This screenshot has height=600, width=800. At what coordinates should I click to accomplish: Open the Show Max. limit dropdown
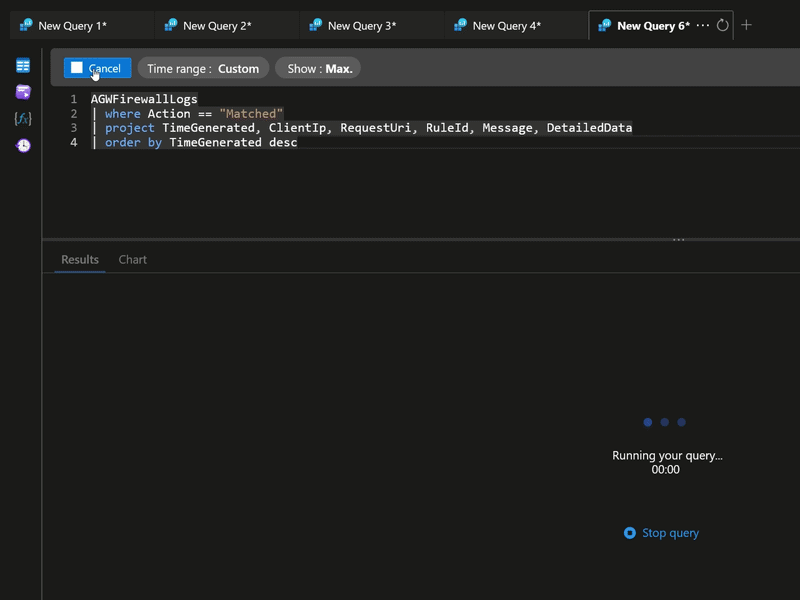pos(318,68)
